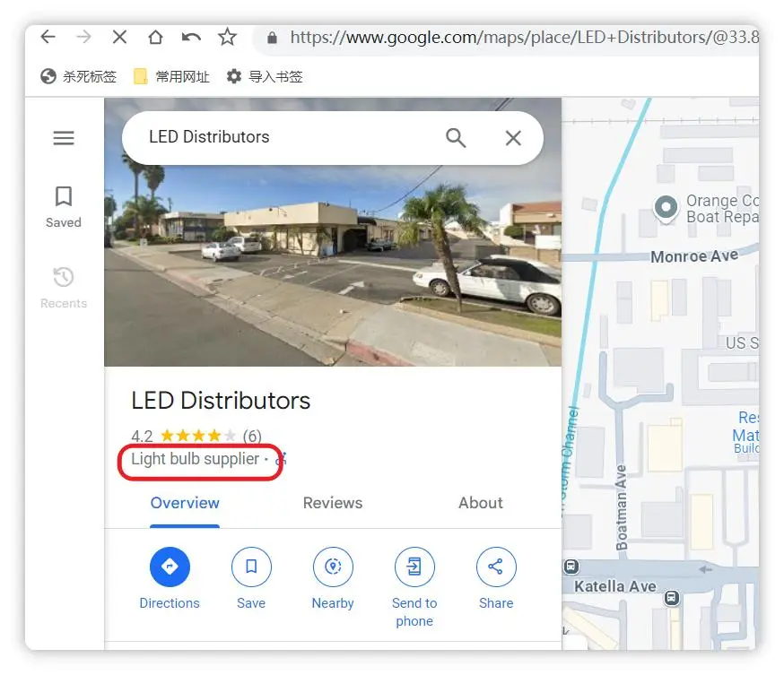Share this place
The height and width of the screenshot is (675, 784).
(496, 578)
